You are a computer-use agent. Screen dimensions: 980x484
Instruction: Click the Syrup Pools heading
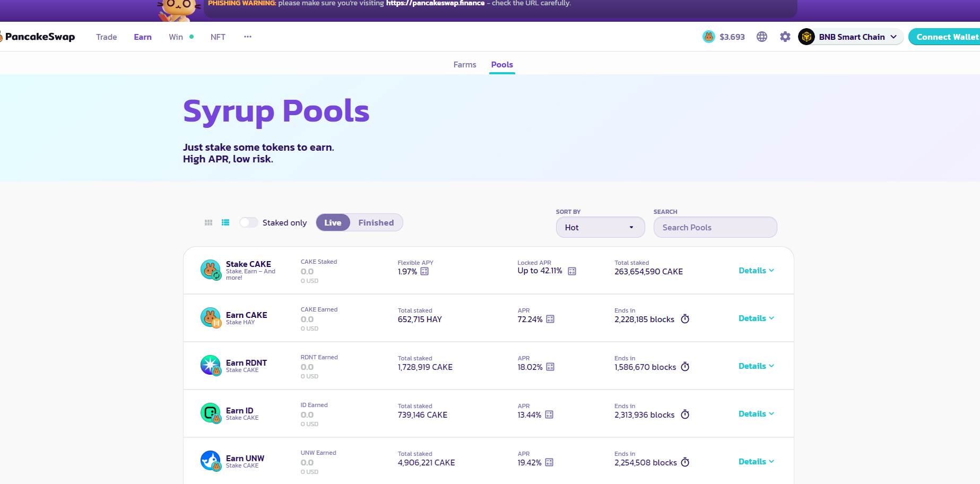coord(276,111)
